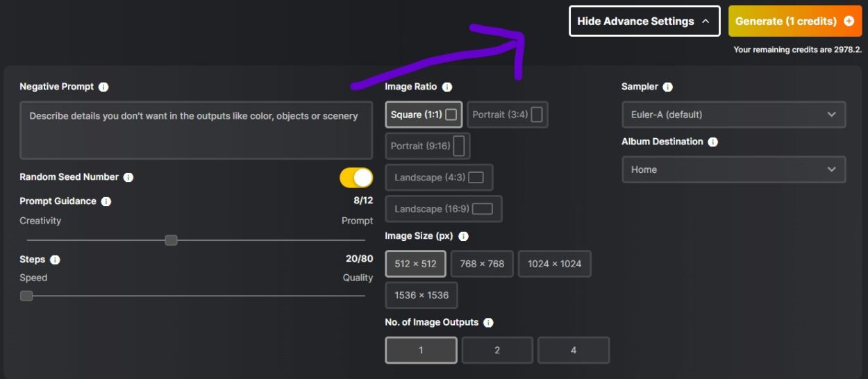868x379 pixels.
Task: Select 1024 × 1024 image size
Action: point(554,264)
